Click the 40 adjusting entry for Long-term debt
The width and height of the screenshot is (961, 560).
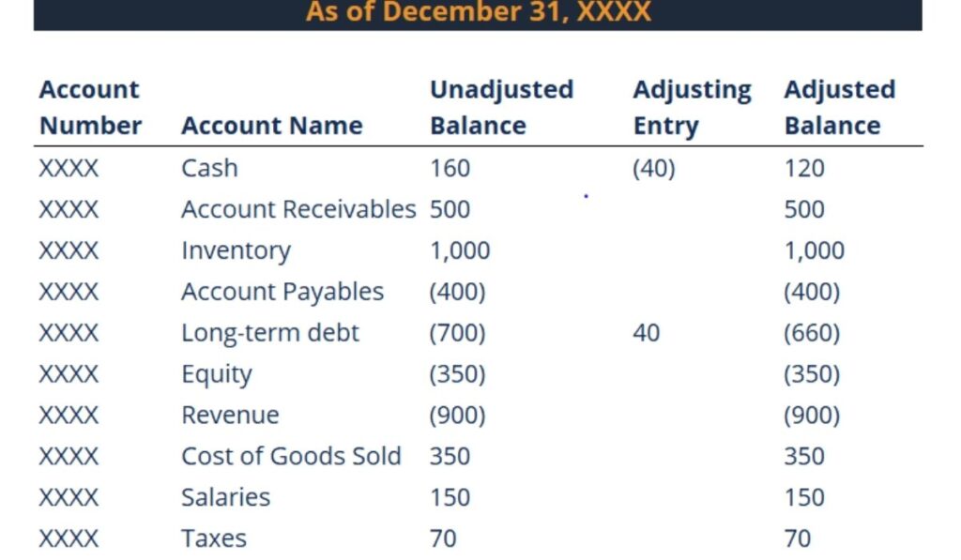pyautogui.click(x=646, y=333)
